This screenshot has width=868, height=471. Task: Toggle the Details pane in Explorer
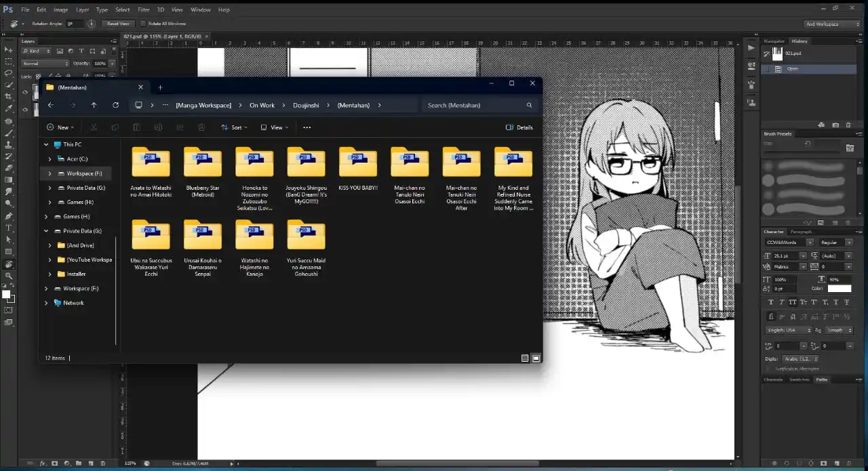click(x=519, y=127)
